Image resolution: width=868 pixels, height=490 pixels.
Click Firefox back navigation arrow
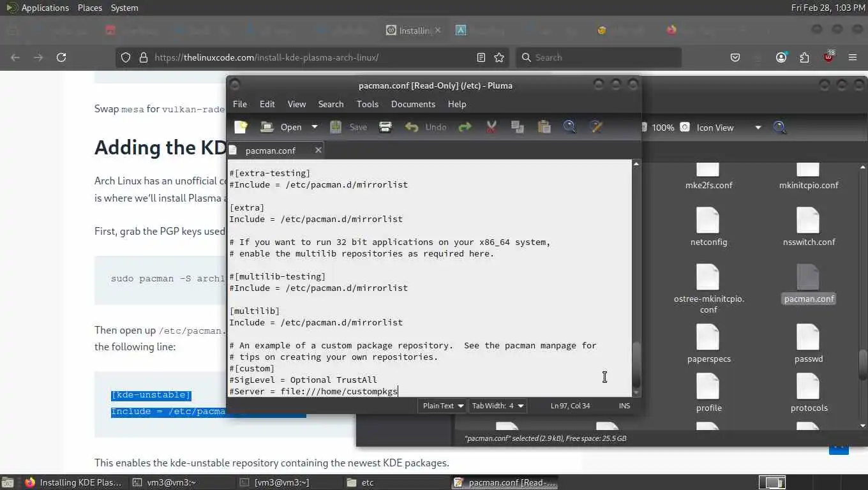(15, 57)
